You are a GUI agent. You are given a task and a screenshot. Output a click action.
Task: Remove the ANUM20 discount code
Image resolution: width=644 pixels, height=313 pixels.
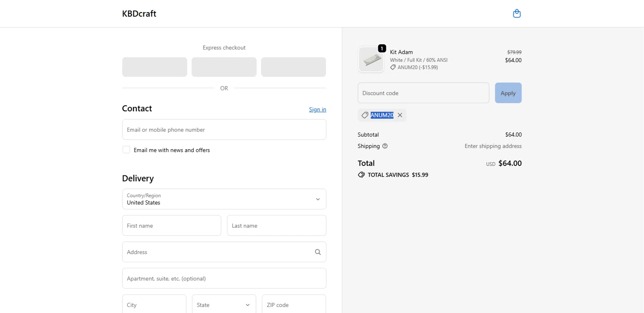[400, 115]
